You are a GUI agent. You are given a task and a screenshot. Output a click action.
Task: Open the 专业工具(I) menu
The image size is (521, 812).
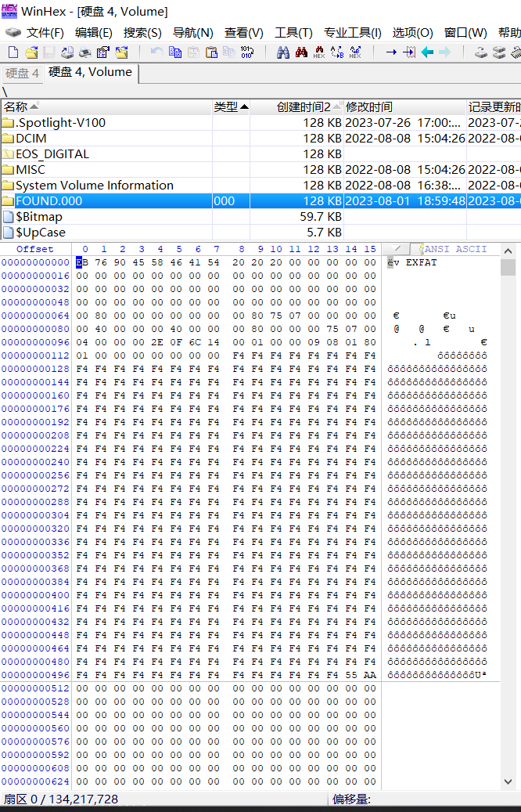tap(352, 33)
